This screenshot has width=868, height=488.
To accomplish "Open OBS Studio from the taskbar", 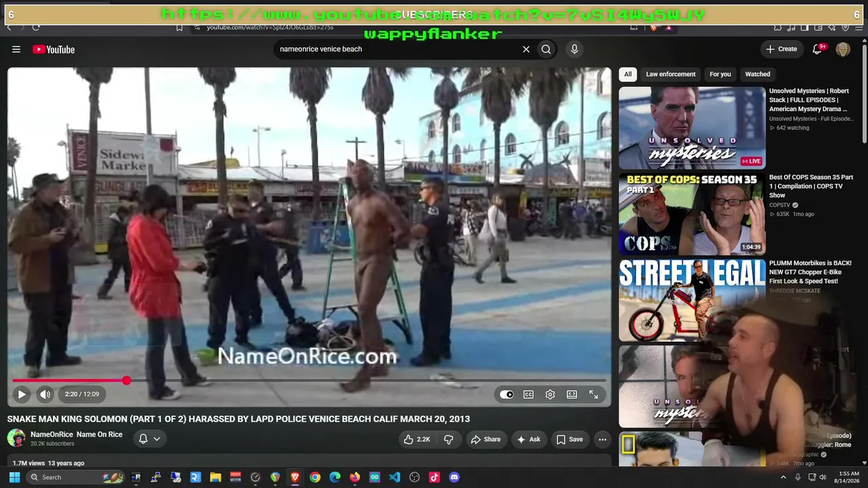I will 414,477.
